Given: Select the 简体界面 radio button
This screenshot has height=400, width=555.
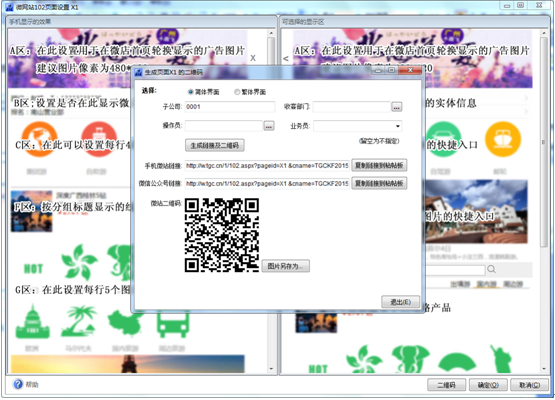Looking at the screenshot, I should point(190,92).
